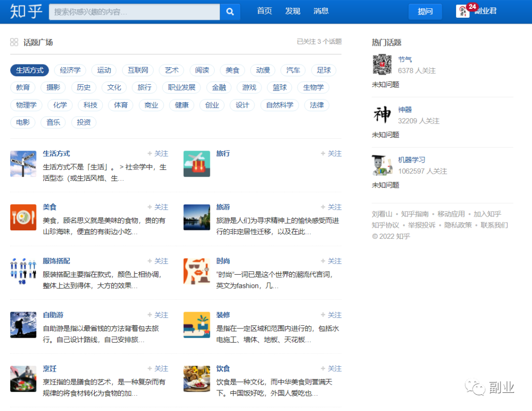Click the Zhihu logo

pyautogui.click(x=25, y=12)
